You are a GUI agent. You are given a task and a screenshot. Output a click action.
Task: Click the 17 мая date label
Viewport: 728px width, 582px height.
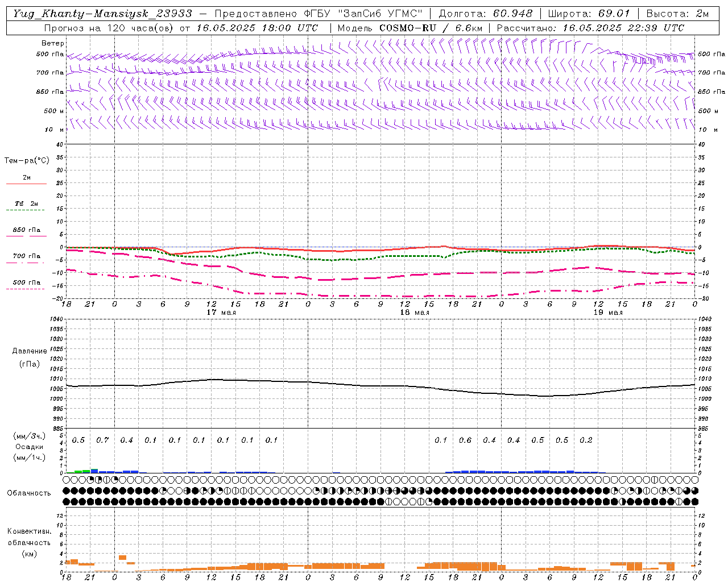pyautogui.click(x=221, y=313)
